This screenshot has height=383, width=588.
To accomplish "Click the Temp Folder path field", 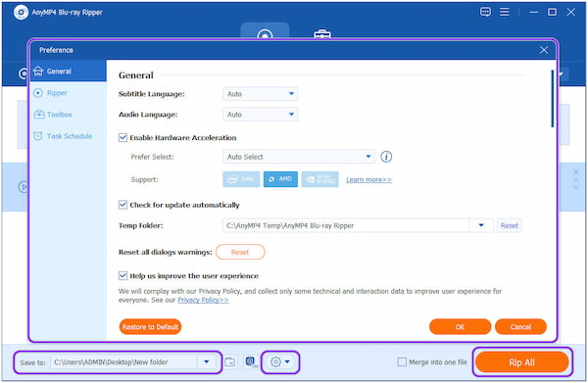I will 346,225.
